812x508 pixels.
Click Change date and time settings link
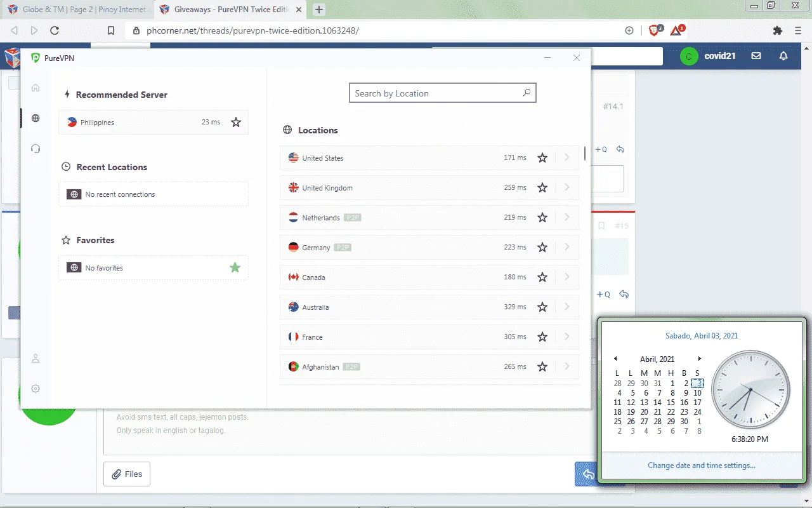(x=702, y=465)
